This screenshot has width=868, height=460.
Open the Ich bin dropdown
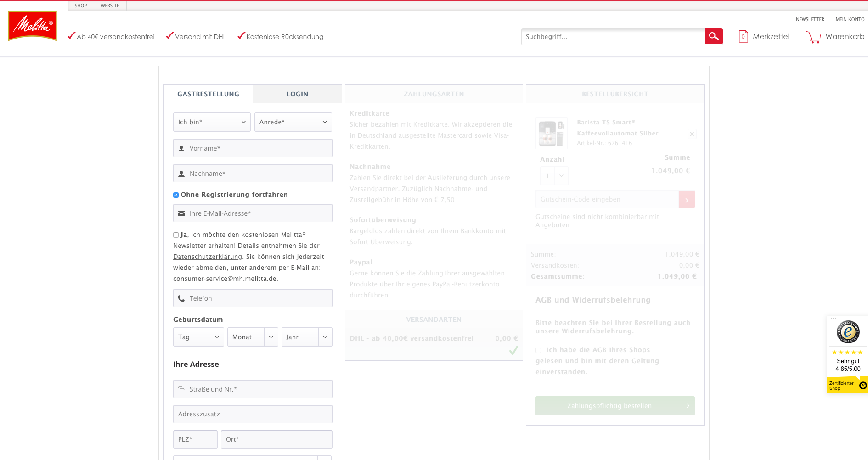pos(212,122)
